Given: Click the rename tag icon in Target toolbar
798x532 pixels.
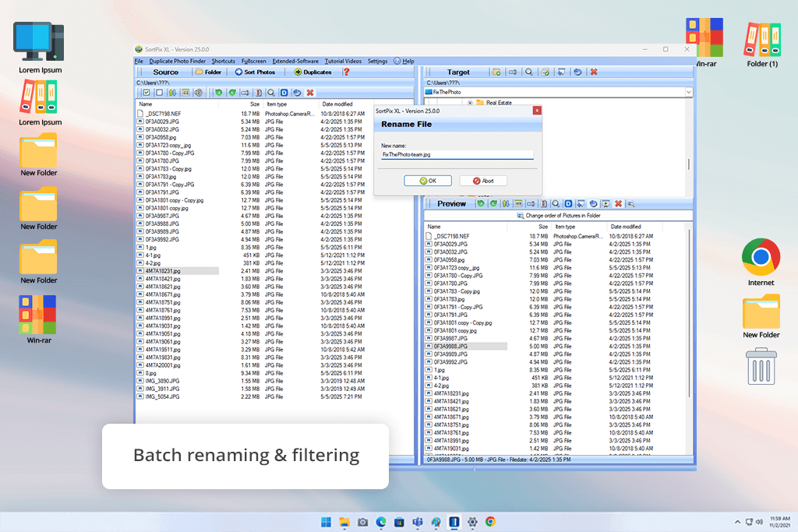Looking at the screenshot, I should pyautogui.click(x=513, y=72).
